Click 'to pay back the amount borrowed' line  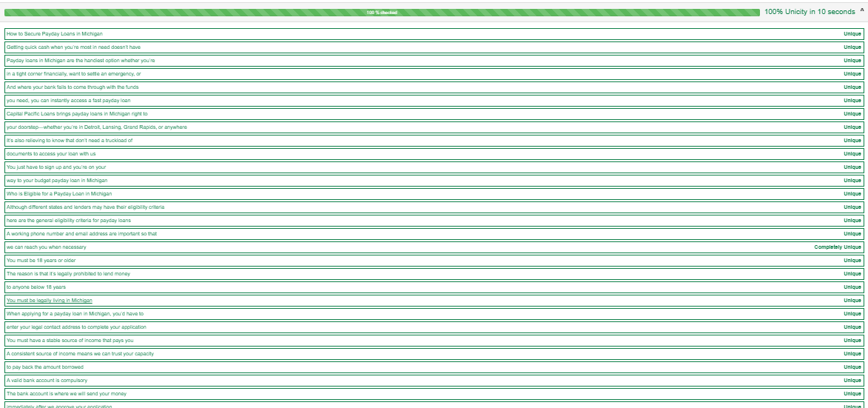coord(434,367)
